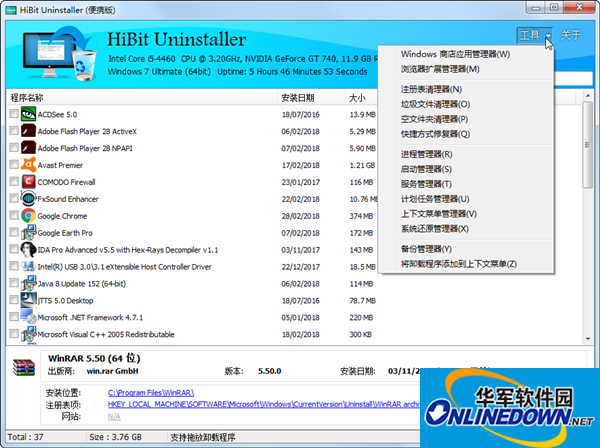Click the HiBit Uninstaller monitor logo
The width and height of the screenshot is (600, 448).
pos(58,54)
